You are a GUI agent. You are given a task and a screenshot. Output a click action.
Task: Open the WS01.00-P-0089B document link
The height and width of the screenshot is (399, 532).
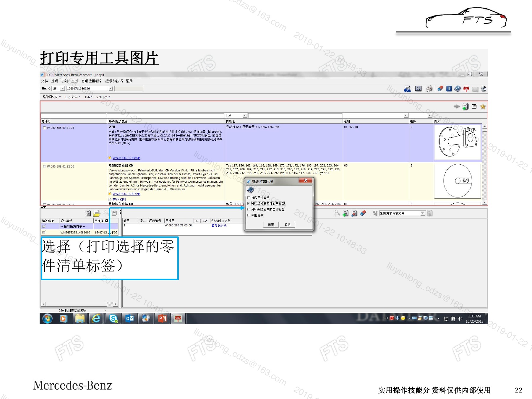(x=126, y=158)
